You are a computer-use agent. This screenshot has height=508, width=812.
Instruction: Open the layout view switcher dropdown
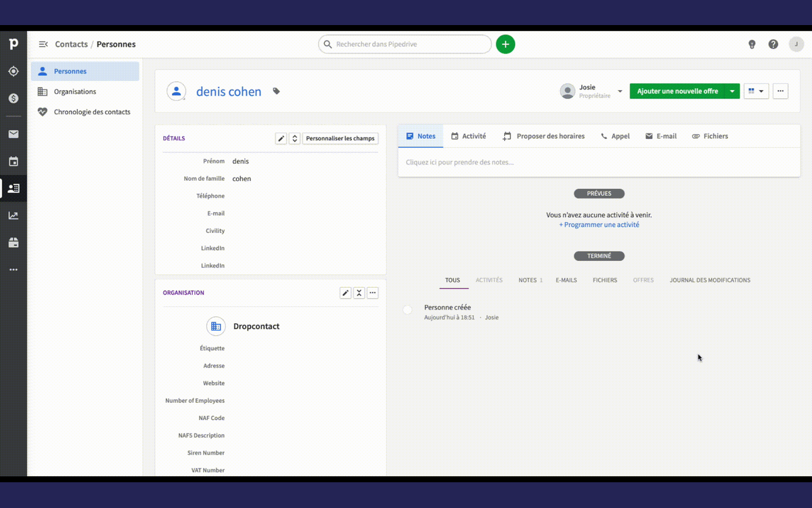point(757,91)
